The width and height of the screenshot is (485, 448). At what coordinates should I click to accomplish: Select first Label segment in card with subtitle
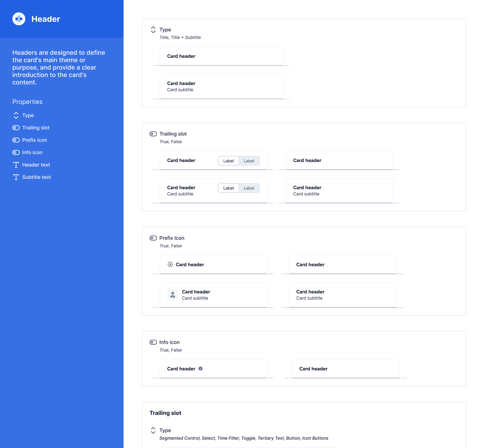[229, 188]
